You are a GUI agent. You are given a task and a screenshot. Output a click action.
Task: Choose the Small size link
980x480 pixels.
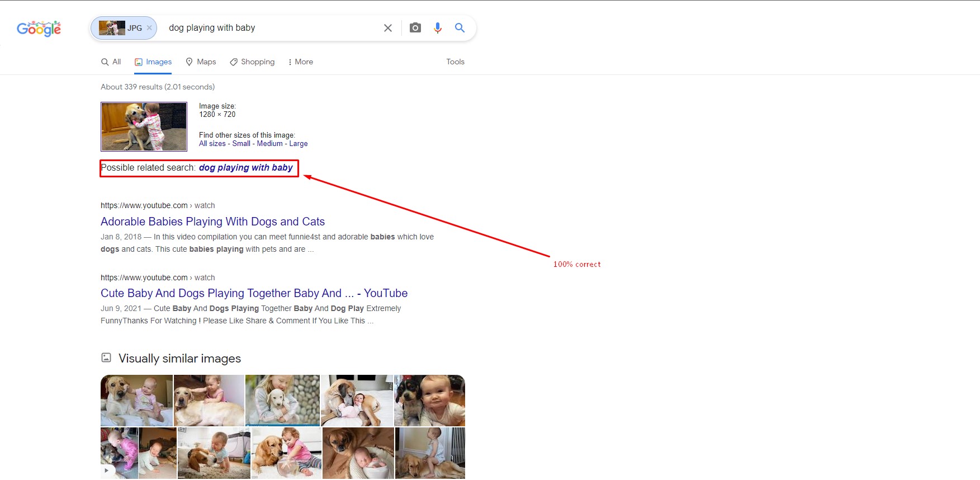[242, 144]
